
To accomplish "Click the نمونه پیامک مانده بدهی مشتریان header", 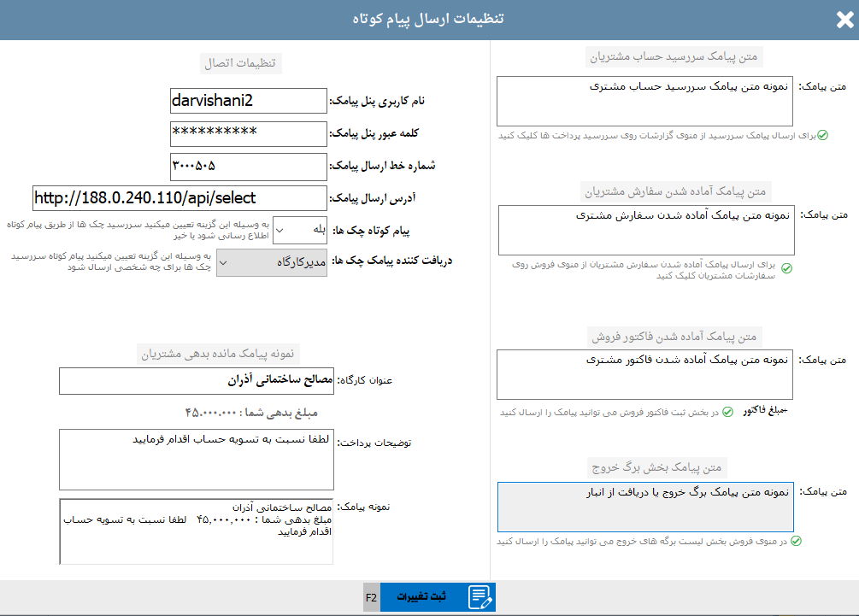I will (218, 354).
